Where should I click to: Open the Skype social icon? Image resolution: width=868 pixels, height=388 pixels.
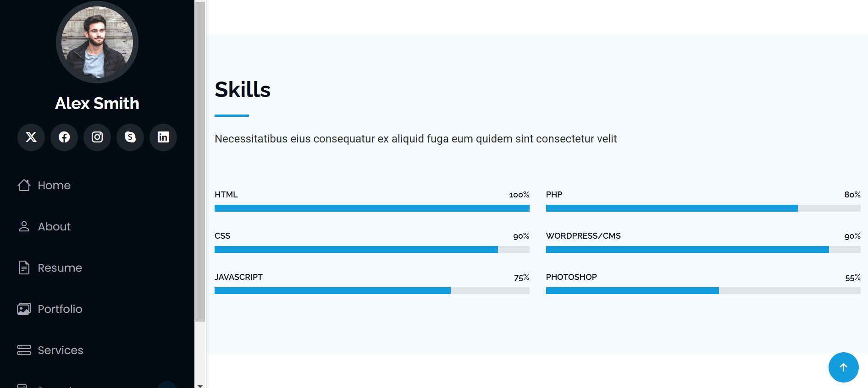130,137
